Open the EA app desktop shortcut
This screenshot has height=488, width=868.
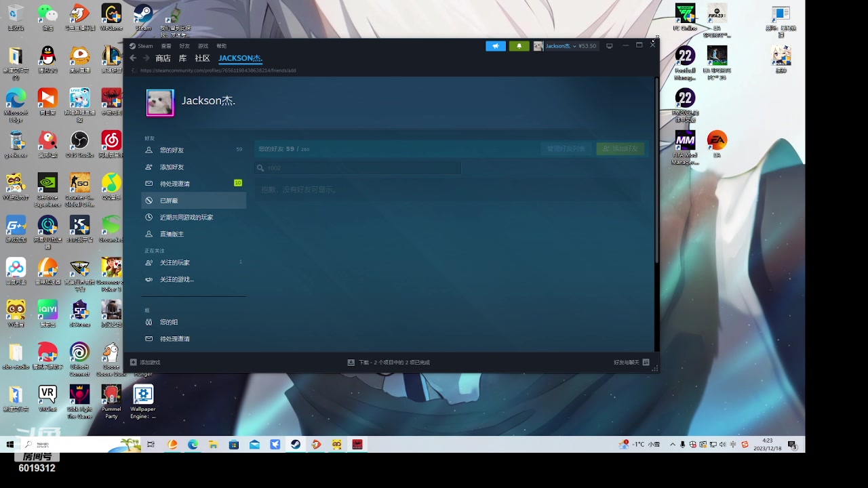point(717,144)
